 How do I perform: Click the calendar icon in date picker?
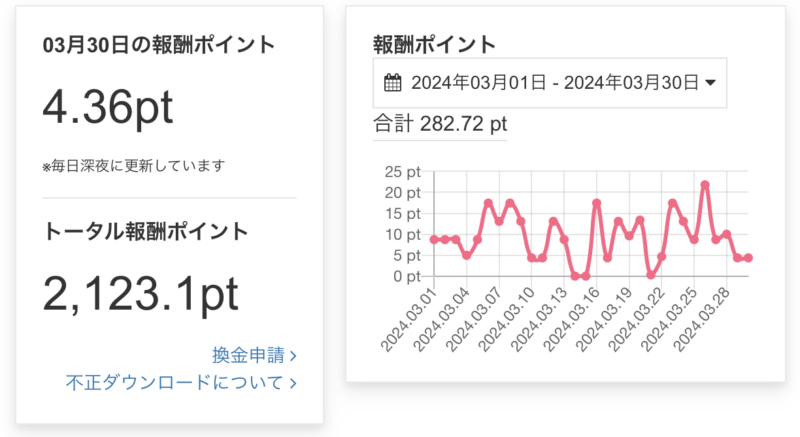point(392,83)
